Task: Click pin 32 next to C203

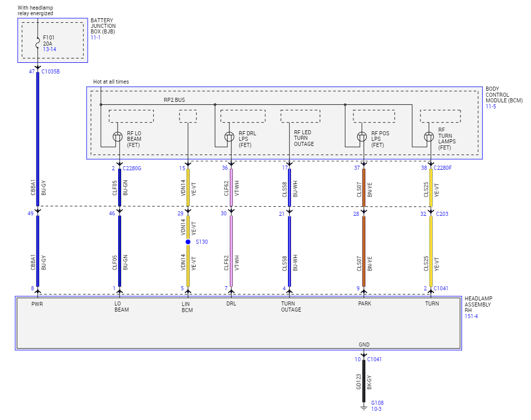Action: click(423, 214)
